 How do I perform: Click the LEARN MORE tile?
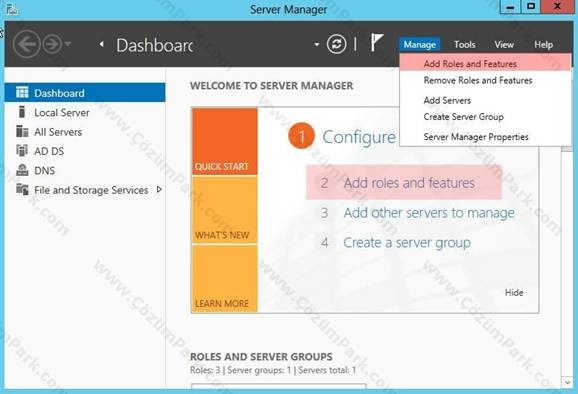[x=224, y=279]
